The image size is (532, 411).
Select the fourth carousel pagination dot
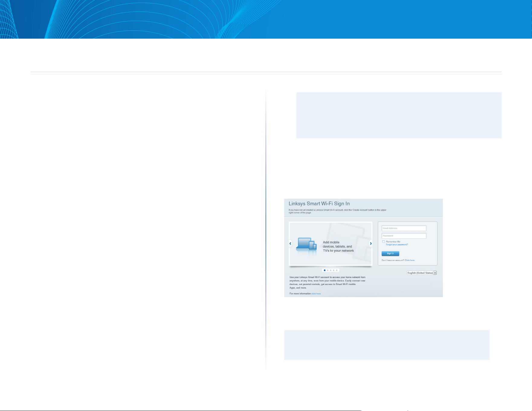(334, 270)
